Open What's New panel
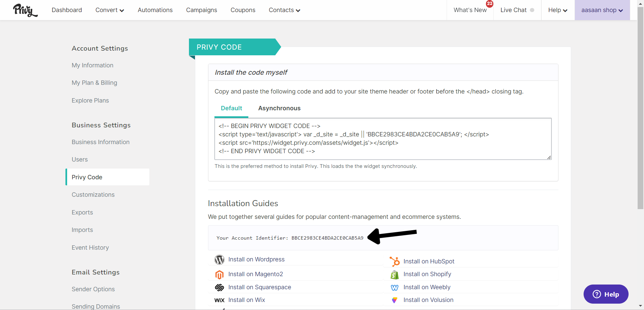This screenshot has width=644, height=310. (x=470, y=10)
